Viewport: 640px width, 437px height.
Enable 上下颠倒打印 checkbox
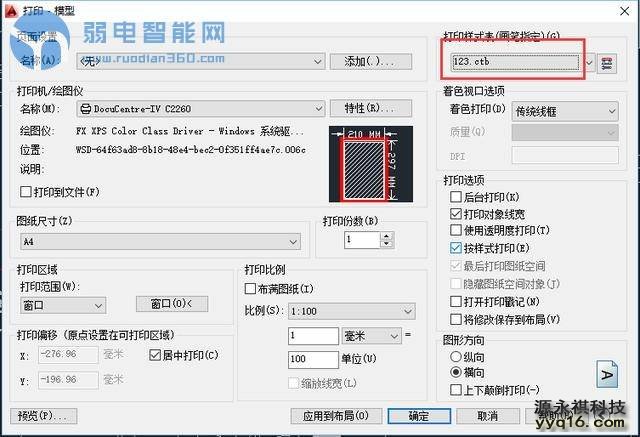[454, 389]
